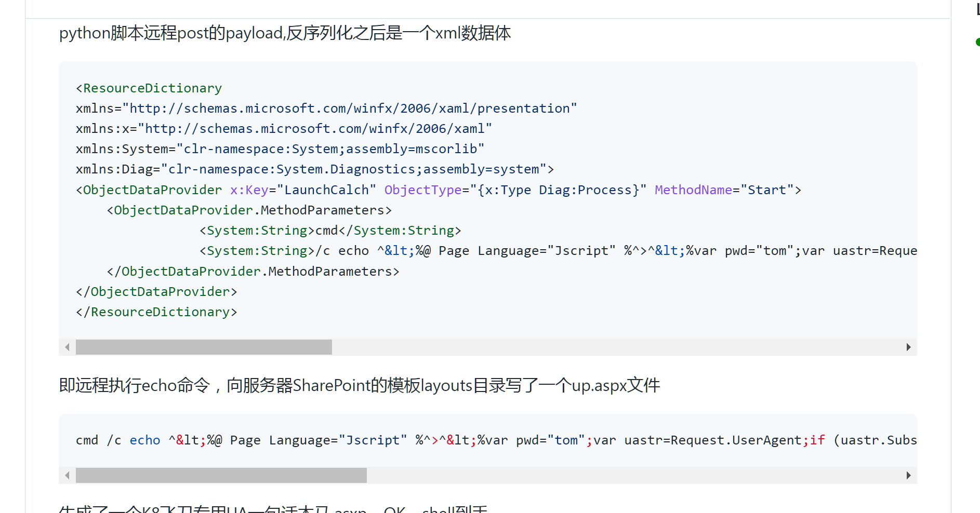The width and height of the screenshot is (980, 513).
Task: Click left arrow of first code block scrollbar
Action: click(x=67, y=347)
